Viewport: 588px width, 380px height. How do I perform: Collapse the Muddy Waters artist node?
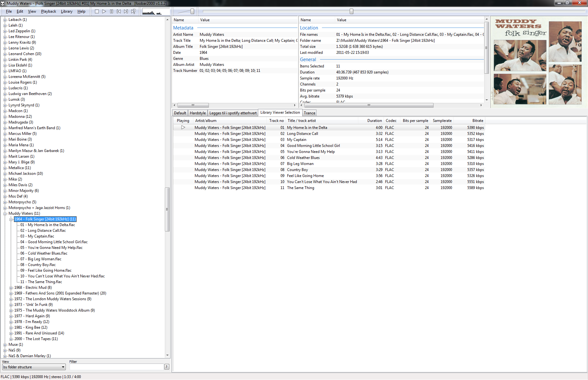[x=5, y=213]
